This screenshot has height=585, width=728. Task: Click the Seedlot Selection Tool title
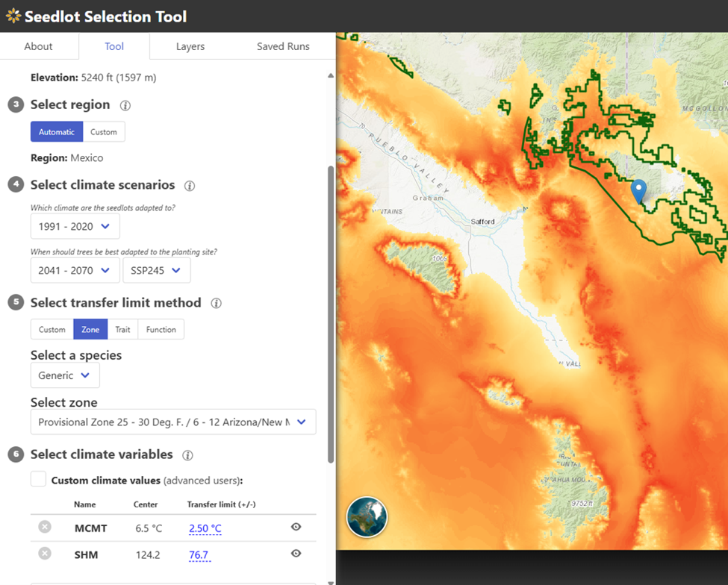105,16
